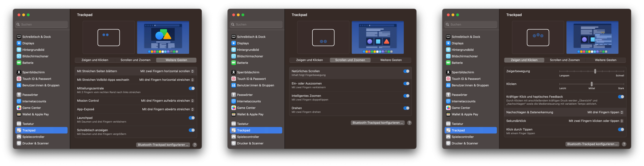This screenshot has height=166, width=644.
Task: Click gesture preview video in middle window
Action: [x=378, y=37]
